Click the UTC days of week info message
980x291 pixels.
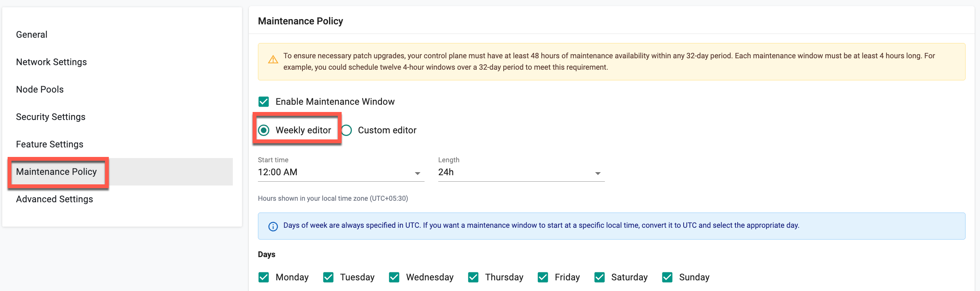(x=541, y=225)
